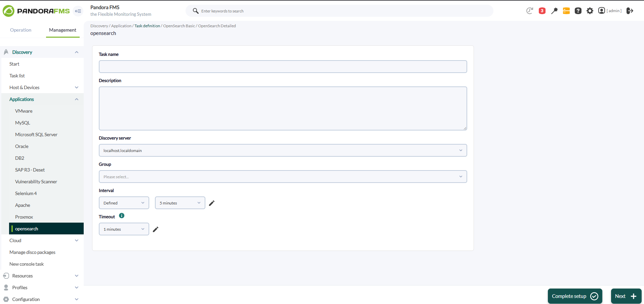Open the red notifications badge showing 3
This screenshot has height=304, width=644.
tap(542, 11)
